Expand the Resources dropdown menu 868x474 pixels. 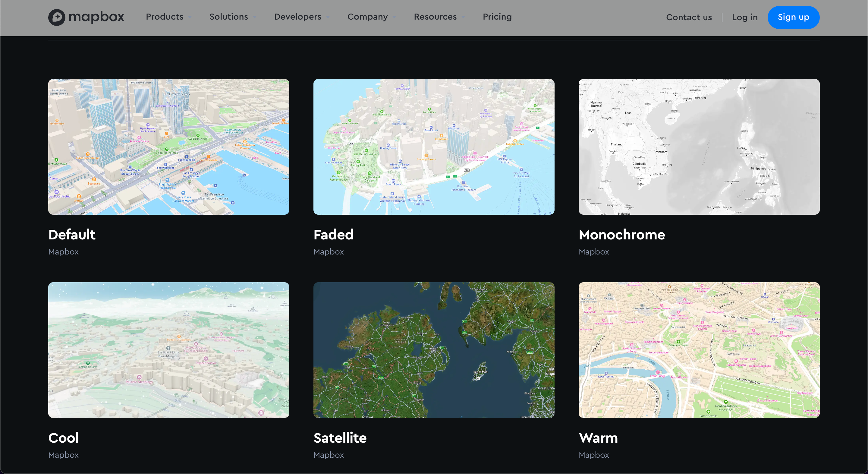[x=435, y=17]
